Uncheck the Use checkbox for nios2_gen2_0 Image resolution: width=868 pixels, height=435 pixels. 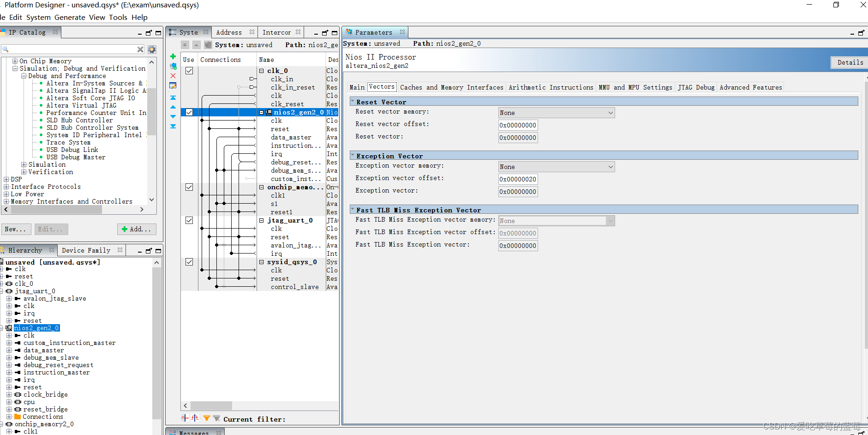pos(189,112)
